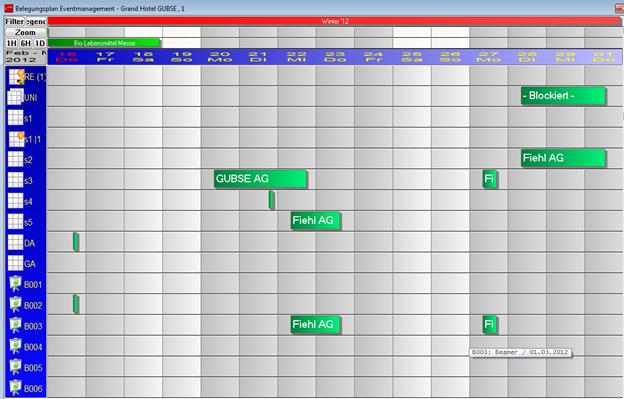The height and width of the screenshot is (399, 624).
Task: Click the room icon for row s1
Action: [x=16, y=118]
